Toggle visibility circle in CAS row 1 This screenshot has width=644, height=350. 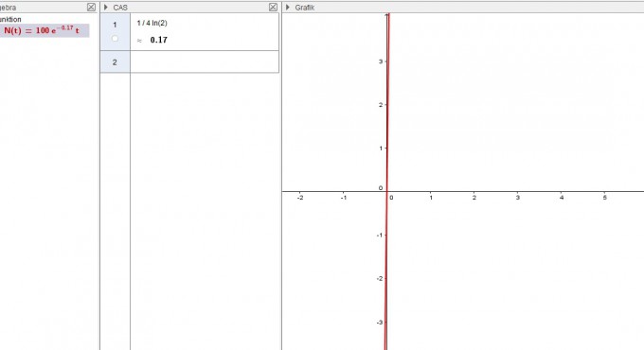(x=115, y=39)
